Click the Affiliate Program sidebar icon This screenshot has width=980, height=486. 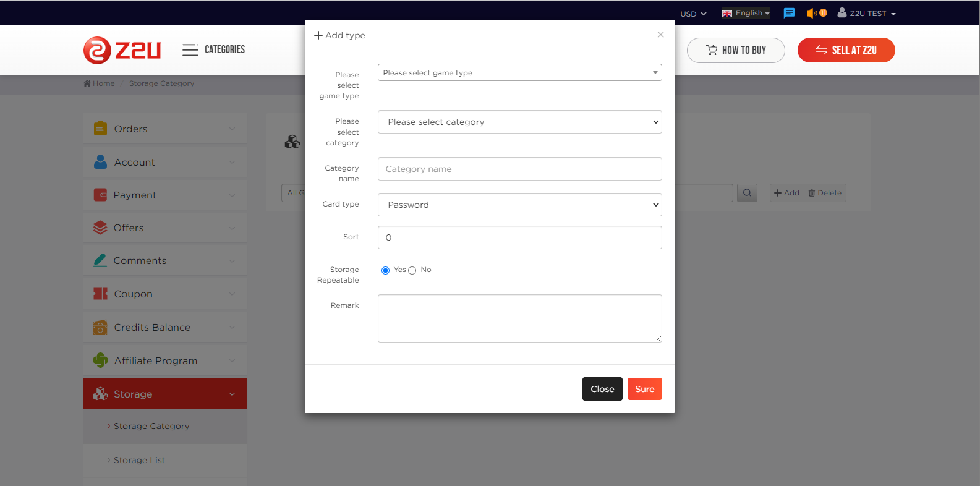click(100, 360)
